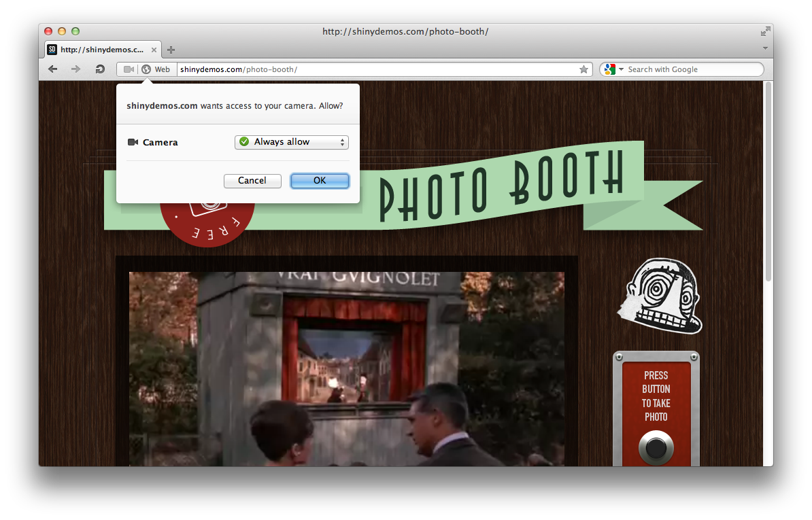Go back using the Back arrow
Image resolution: width=812 pixels, height=520 pixels.
click(53, 69)
